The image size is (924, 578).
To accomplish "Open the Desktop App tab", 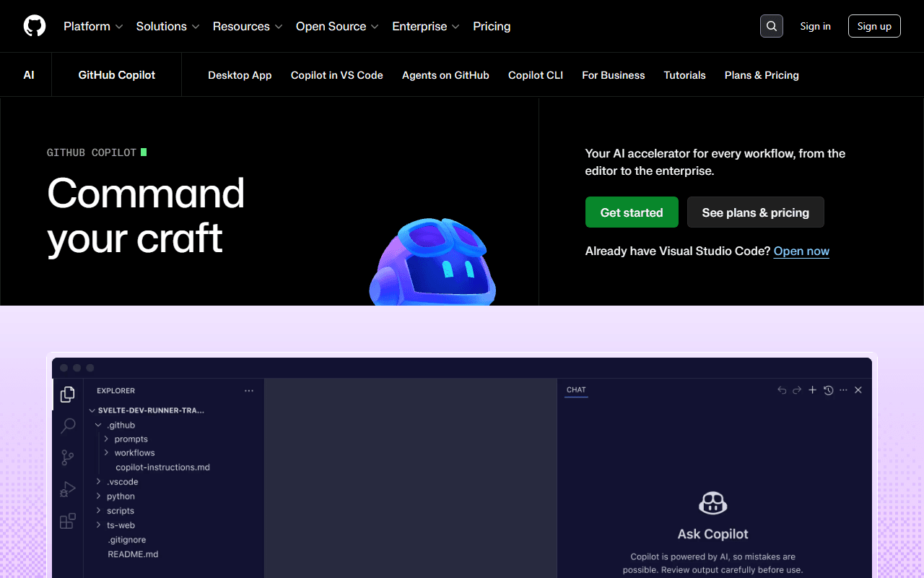I will (240, 75).
